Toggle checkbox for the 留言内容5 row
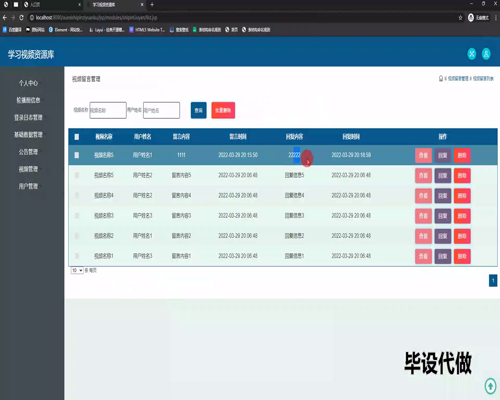 77,175
